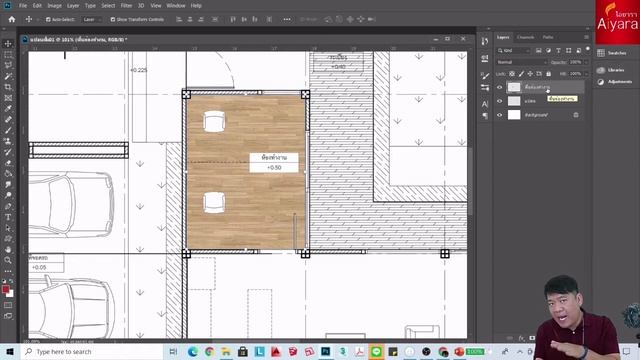This screenshot has height=360, width=640.
Task: Select the Zoom tool
Action: tap(8, 260)
